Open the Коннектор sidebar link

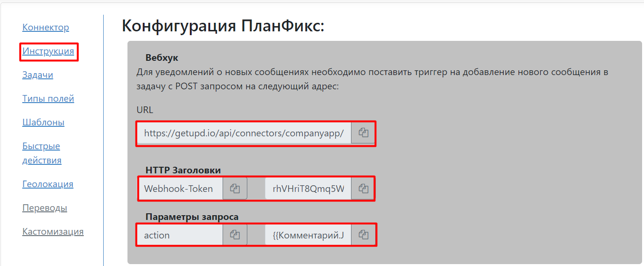click(46, 27)
